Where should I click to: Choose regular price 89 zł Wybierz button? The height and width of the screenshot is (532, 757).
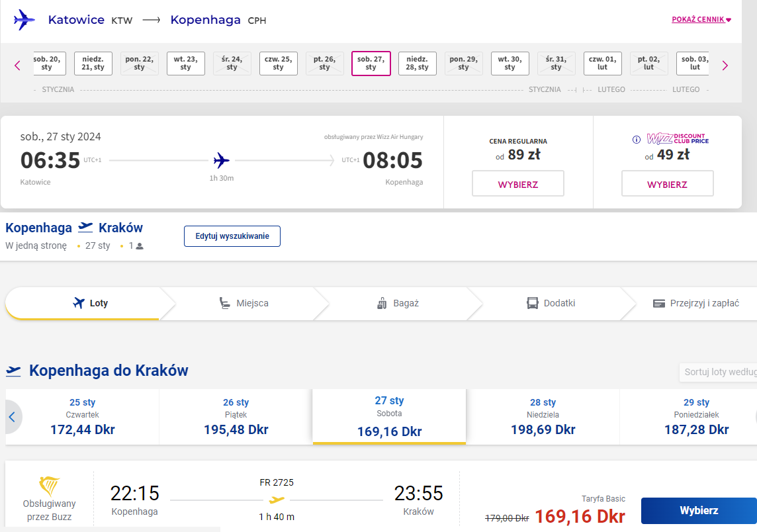(518, 183)
